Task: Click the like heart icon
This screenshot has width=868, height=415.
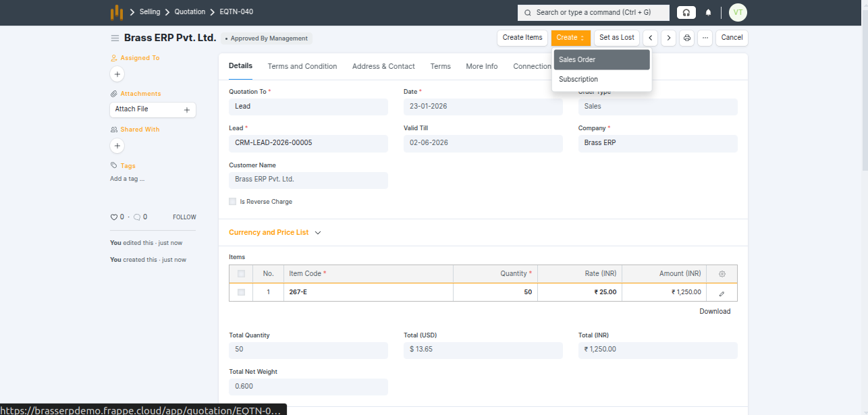Action: point(114,217)
